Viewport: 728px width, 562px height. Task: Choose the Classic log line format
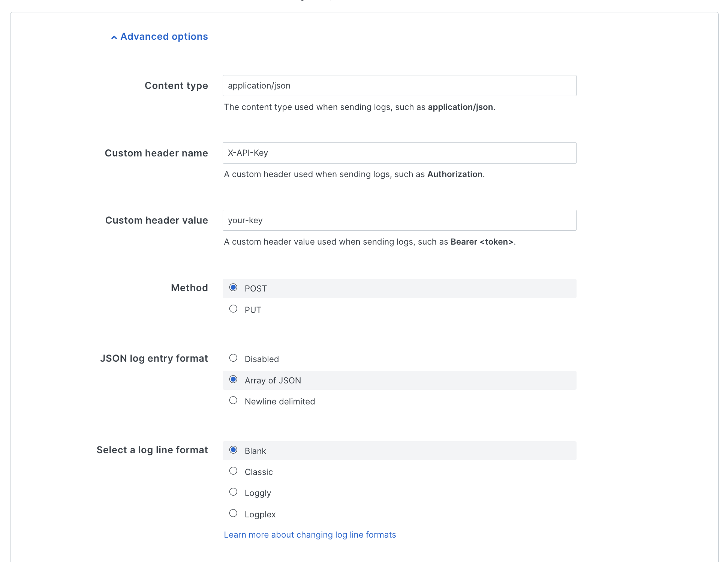click(x=233, y=471)
